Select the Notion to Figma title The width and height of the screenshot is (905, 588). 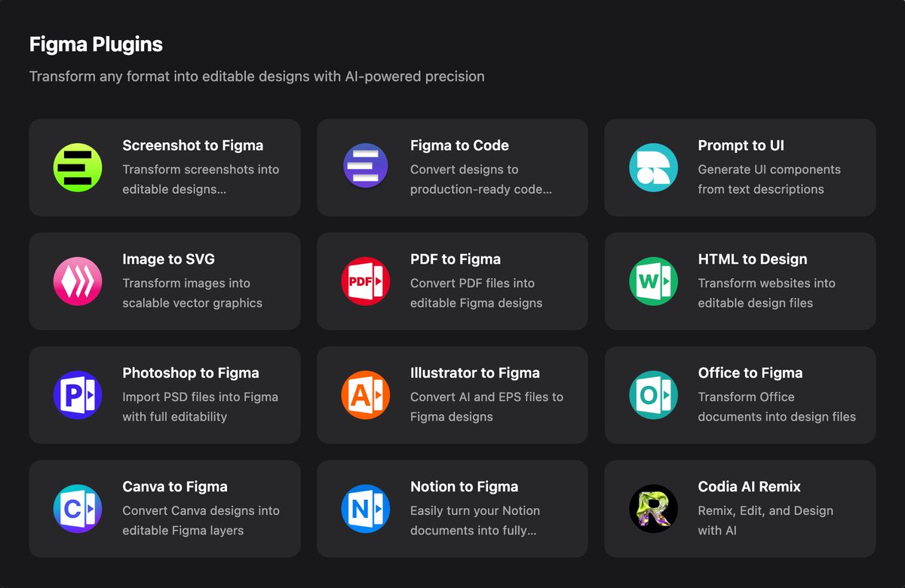coord(465,487)
